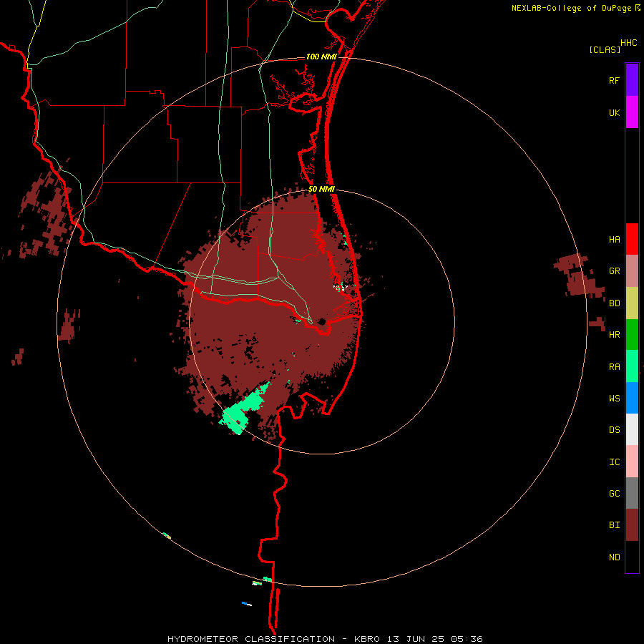Click the 'UK' legend label

tap(615, 113)
